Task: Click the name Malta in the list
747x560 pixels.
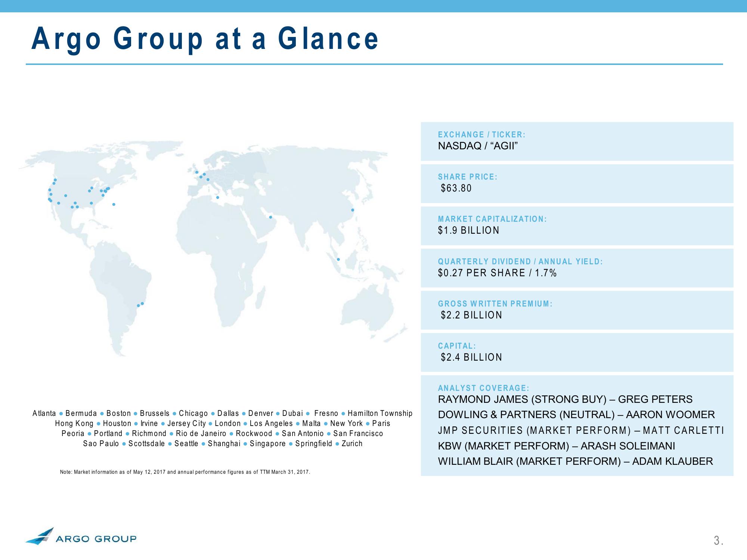Action: pyautogui.click(x=311, y=423)
